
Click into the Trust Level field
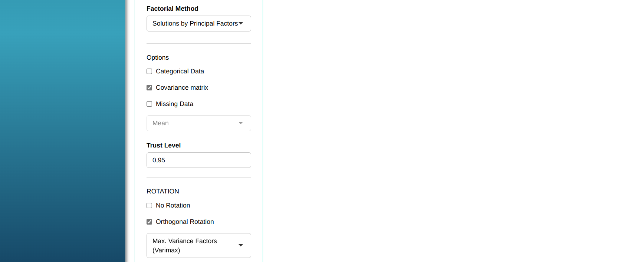[x=198, y=160]
